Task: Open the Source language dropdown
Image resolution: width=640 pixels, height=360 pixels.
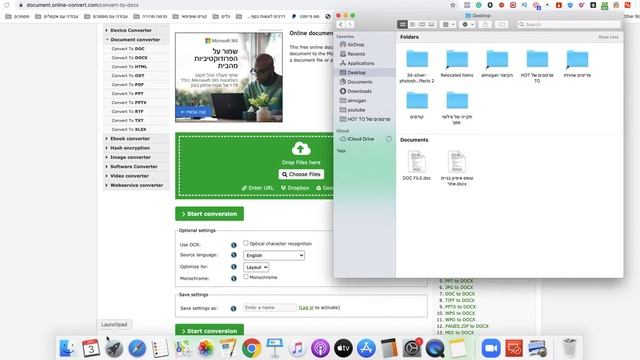Action: coord(274,256)
